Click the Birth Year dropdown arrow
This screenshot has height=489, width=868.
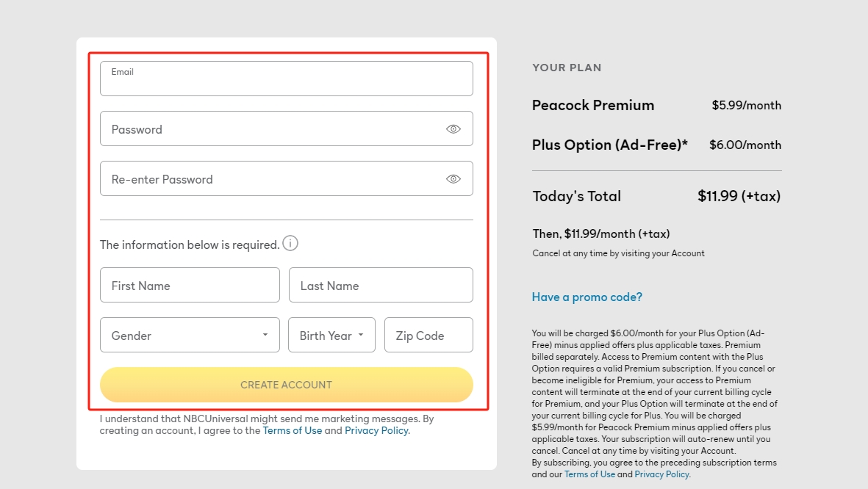point(361,336)
